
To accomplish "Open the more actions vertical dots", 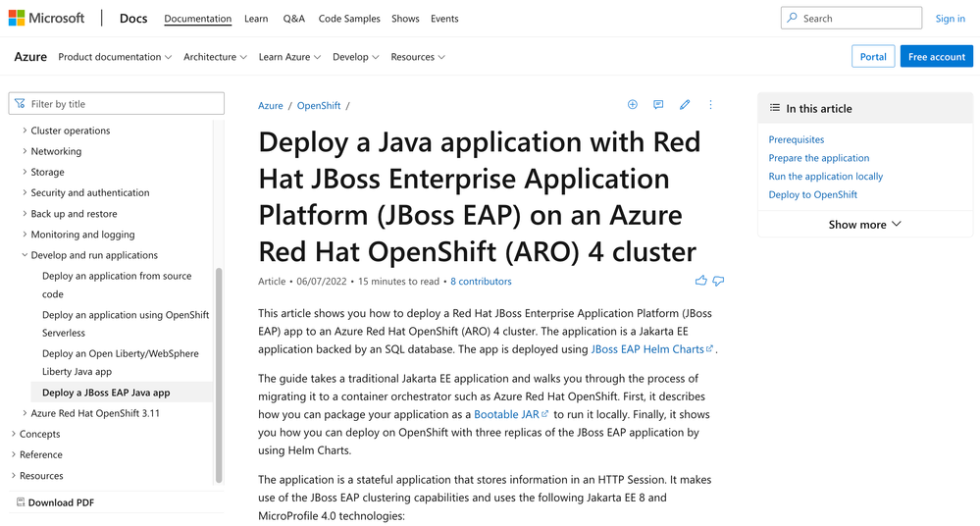I will tap(710, 104).
